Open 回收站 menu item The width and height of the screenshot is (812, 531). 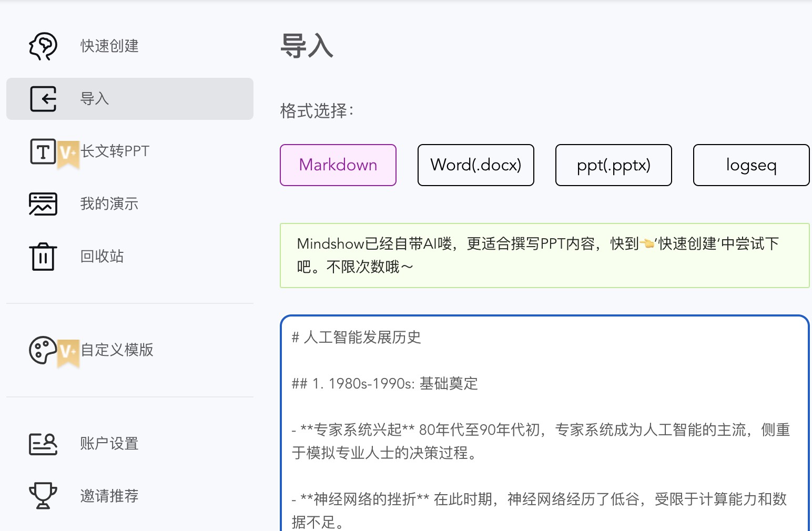pos(102,257)
